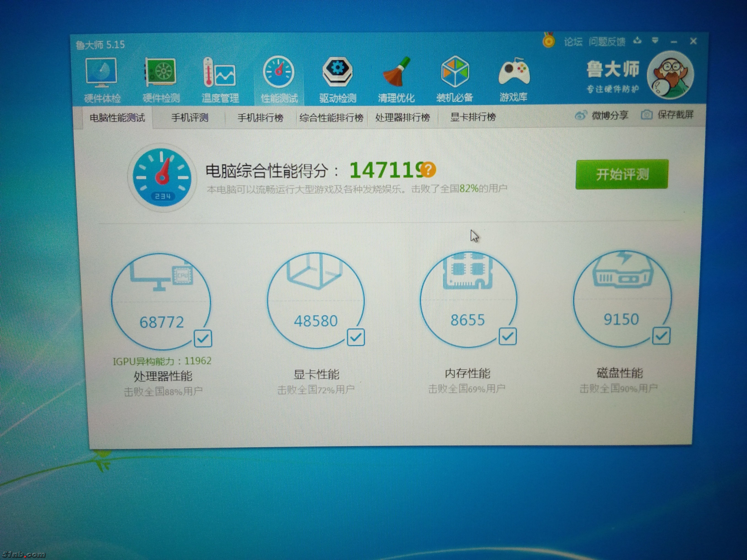Minimize the 鲁大师 window
Screen dimensions: 747x560
674,42
